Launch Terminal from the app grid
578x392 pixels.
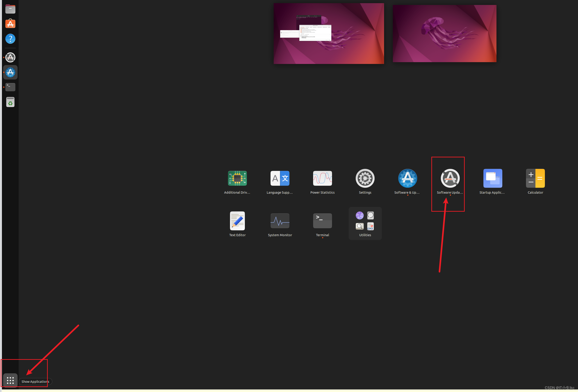[x=322, y=221]
